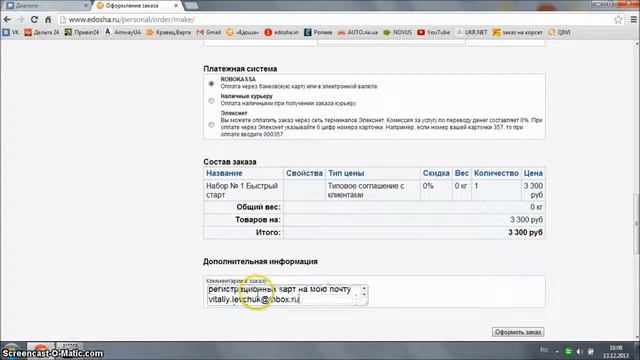640x360 pixels.
Task: Open the Gmail bookmark
Action: tap(209, 32)
